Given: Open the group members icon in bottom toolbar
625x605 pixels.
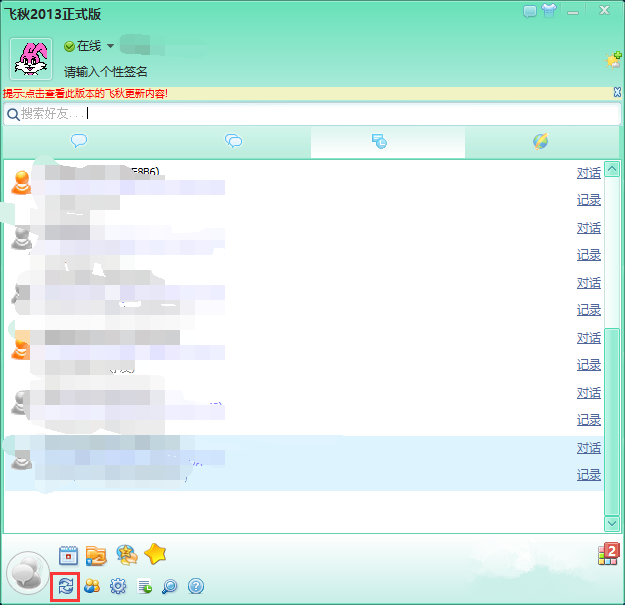Looking at the screenshot, I should point(92,586).
